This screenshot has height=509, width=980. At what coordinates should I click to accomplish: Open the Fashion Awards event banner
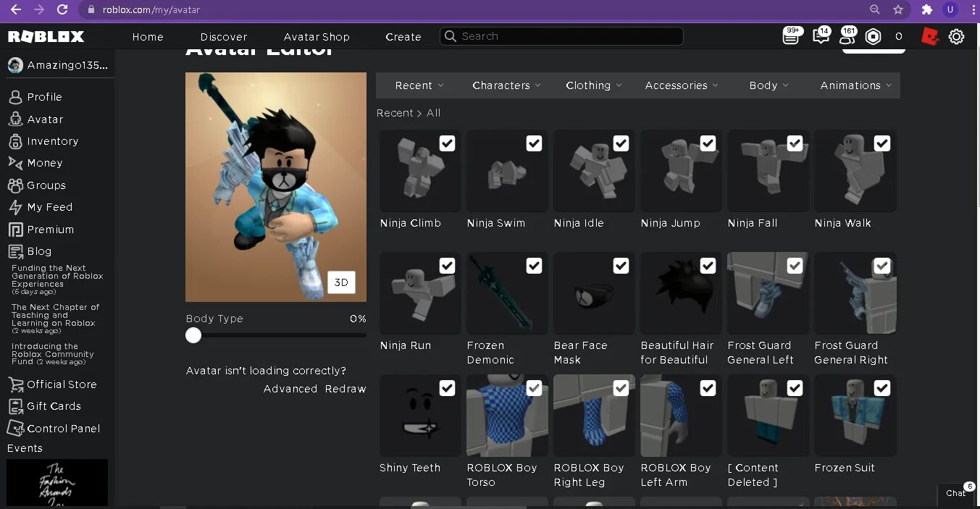point(57,483)
